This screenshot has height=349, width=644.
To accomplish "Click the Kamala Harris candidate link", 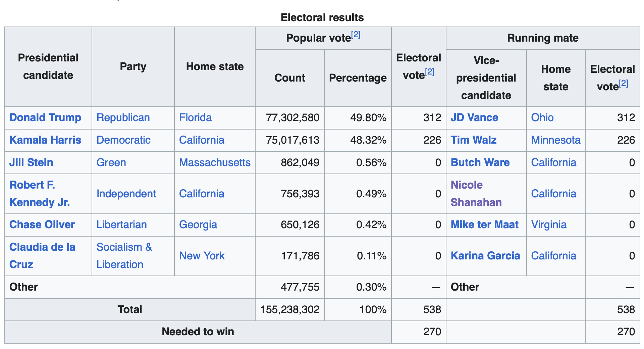I will tap(45, 140).
